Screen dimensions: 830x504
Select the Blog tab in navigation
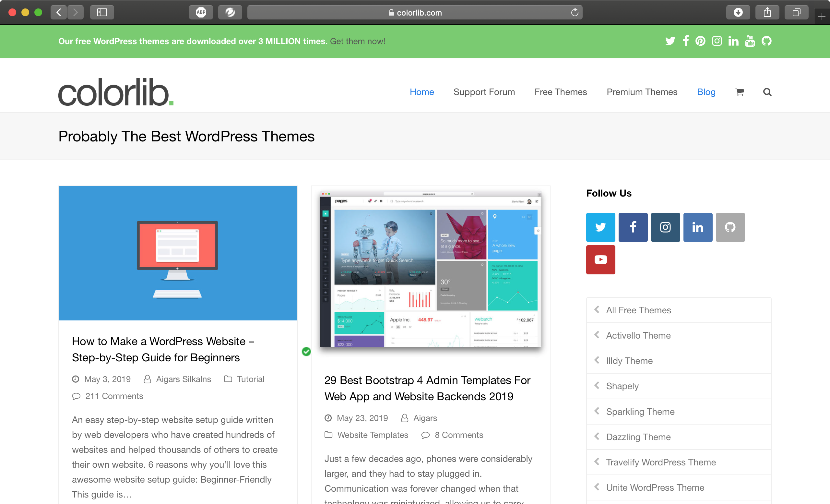706,91
